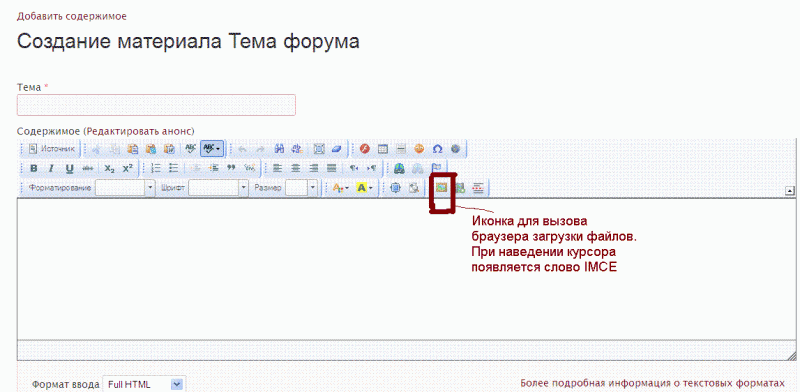Open the Форматирование dropdown
Viewport: 800px width, 392px height.
pyautogui.click(x=125, y=188)
